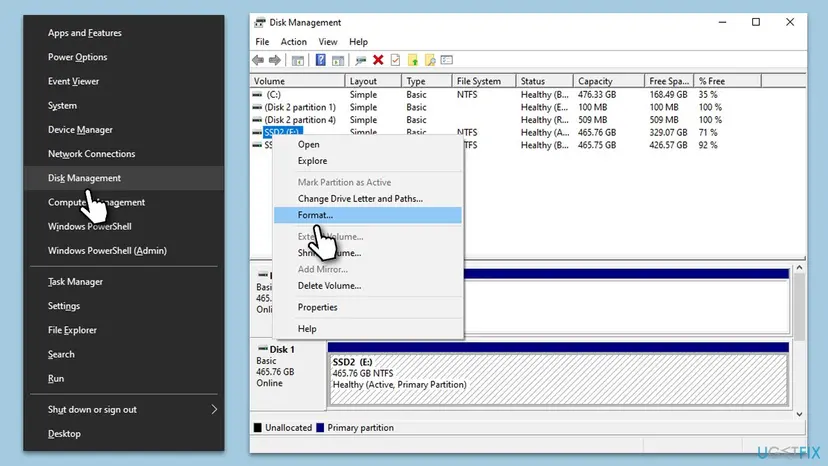
Task: Click the Back arrow in Disk Management toolbar
Action: pos(258,60)
